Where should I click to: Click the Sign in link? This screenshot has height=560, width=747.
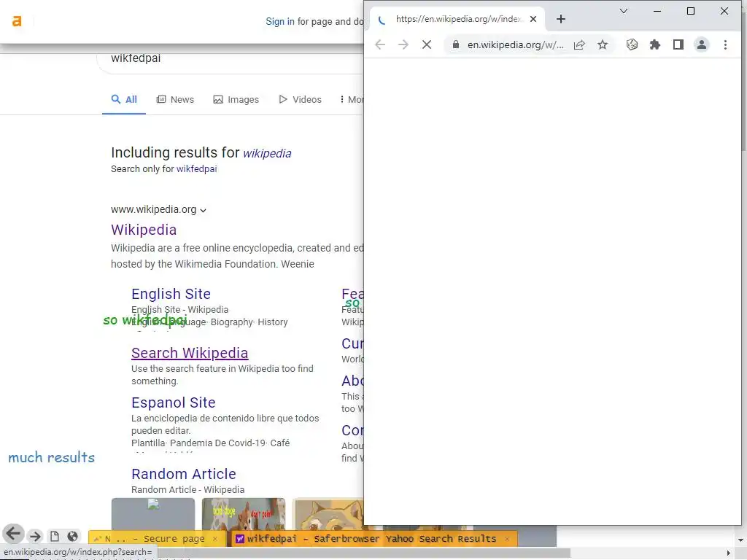(279, 21)
